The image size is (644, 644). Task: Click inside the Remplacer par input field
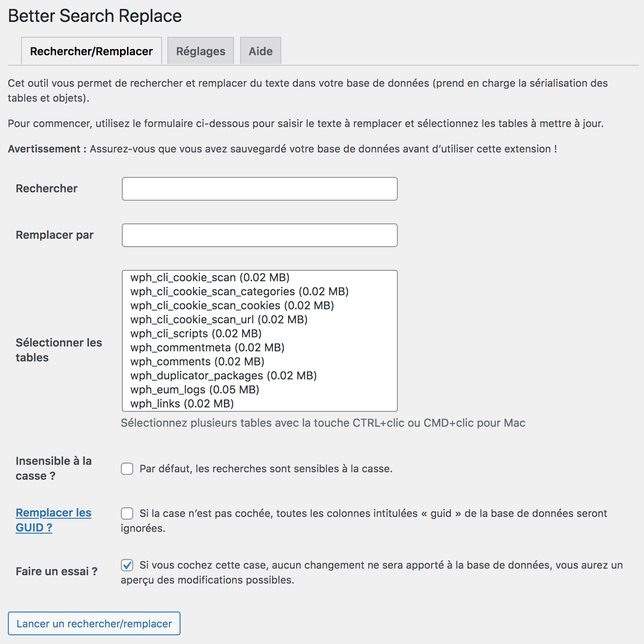[259, 235]
